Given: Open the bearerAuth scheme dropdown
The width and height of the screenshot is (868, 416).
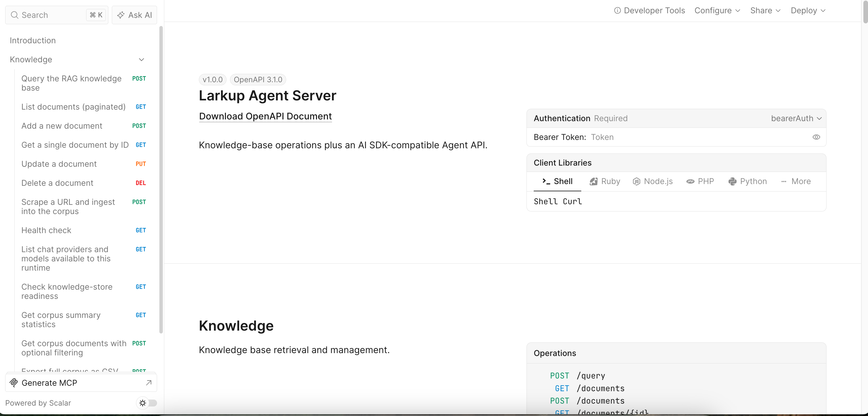Looking at the screenshot, I should coord(796,118).
